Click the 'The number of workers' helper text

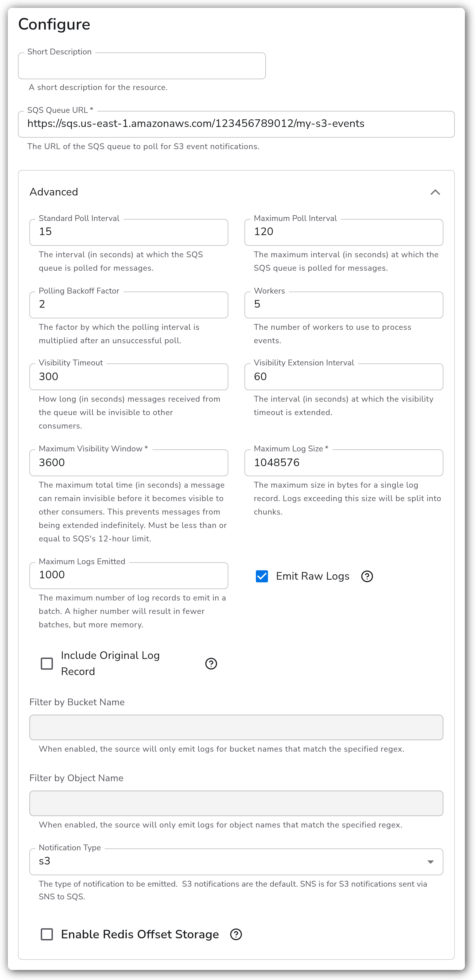(332, 334)
